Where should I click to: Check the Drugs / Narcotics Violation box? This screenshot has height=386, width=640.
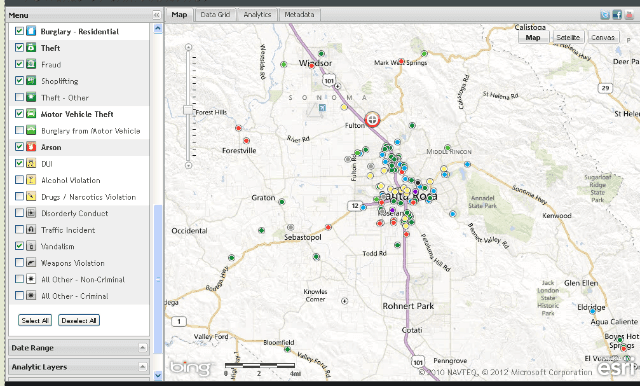19,196
